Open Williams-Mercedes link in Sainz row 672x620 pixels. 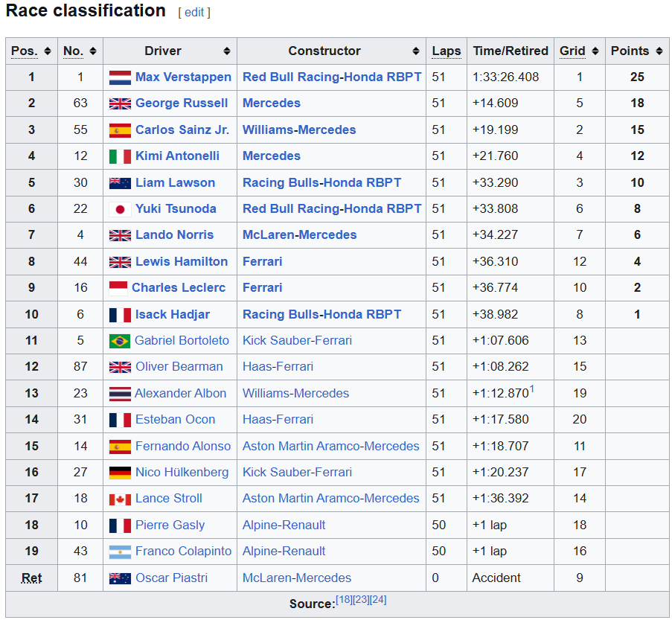(299, 130)
